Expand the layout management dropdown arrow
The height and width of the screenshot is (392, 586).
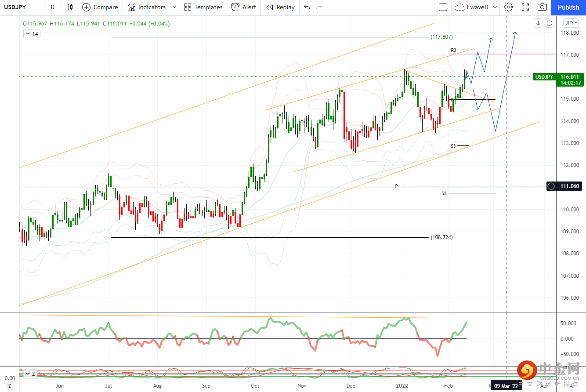[x=496, y=7]
